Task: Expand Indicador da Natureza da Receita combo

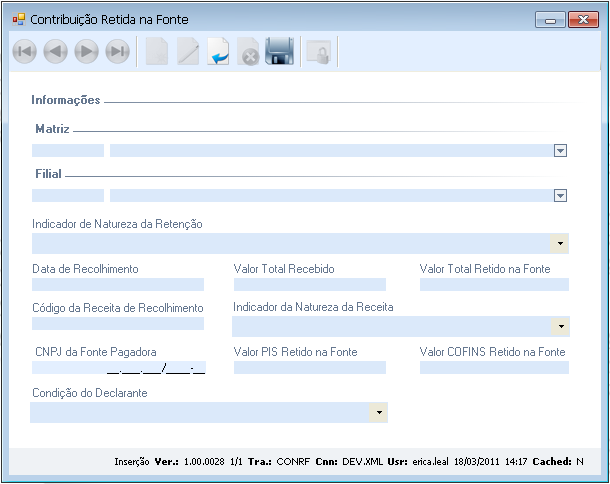Action: click(x=561, y=326)
